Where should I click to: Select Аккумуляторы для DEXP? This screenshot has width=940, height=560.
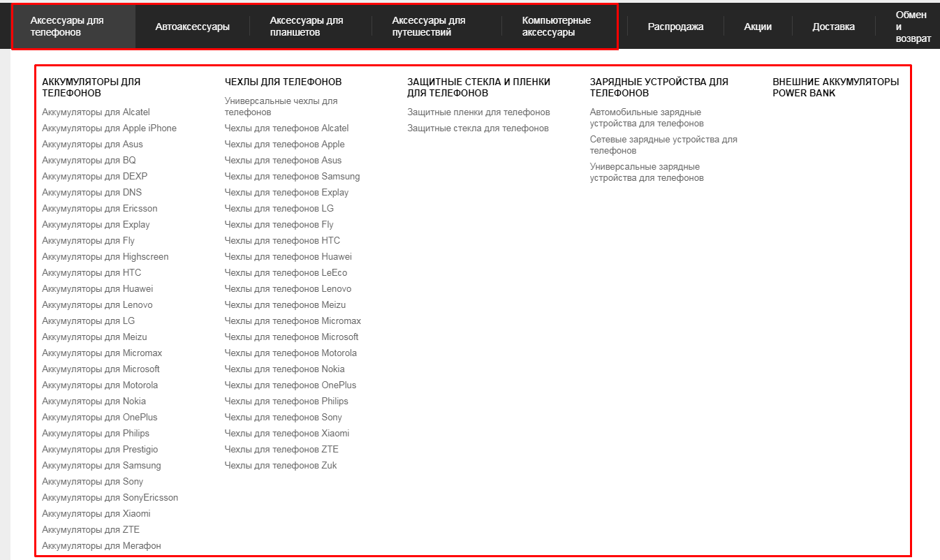pyautogui.click(x=94, y=176)
